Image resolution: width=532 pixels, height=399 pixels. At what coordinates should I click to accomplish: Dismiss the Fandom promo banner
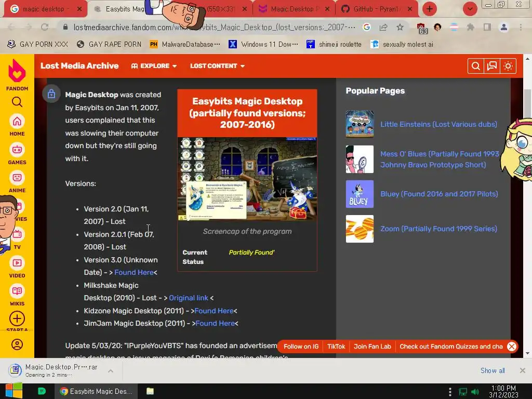coord(512,347)
